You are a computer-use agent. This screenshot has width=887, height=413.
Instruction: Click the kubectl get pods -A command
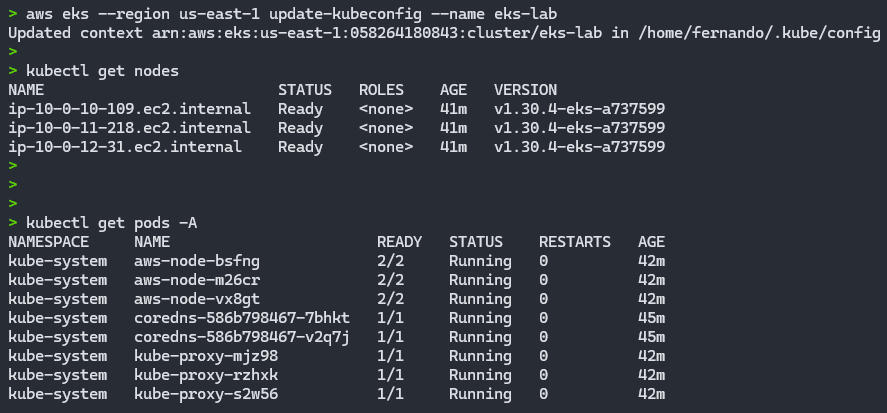pyautogui.click(x=111, y=223)
